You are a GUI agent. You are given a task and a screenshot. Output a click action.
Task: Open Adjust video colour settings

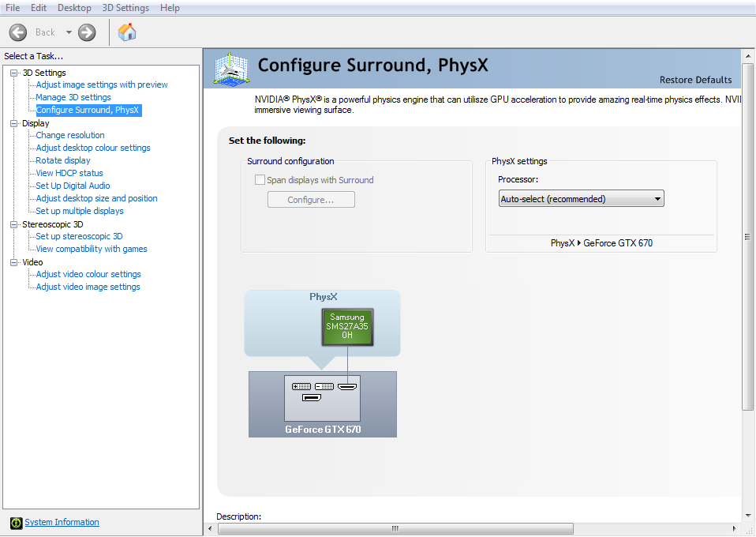click(88, 274)
